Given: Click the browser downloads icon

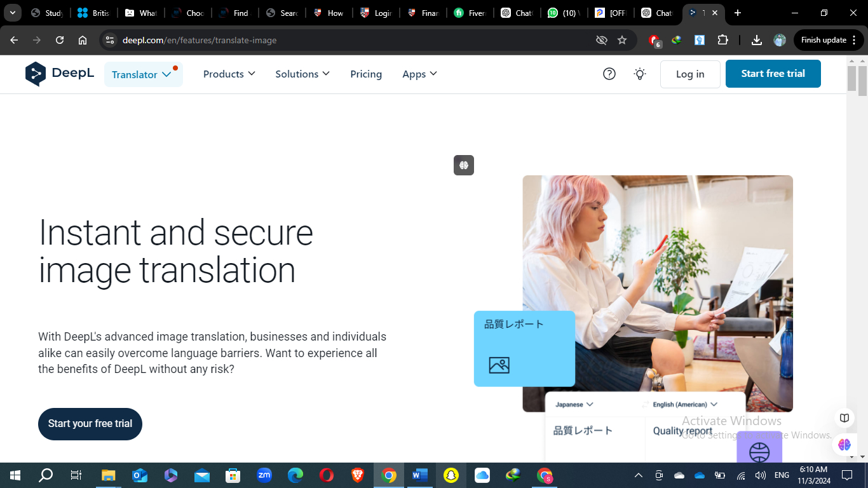Looking at the screenshot, I should point(756,40).
